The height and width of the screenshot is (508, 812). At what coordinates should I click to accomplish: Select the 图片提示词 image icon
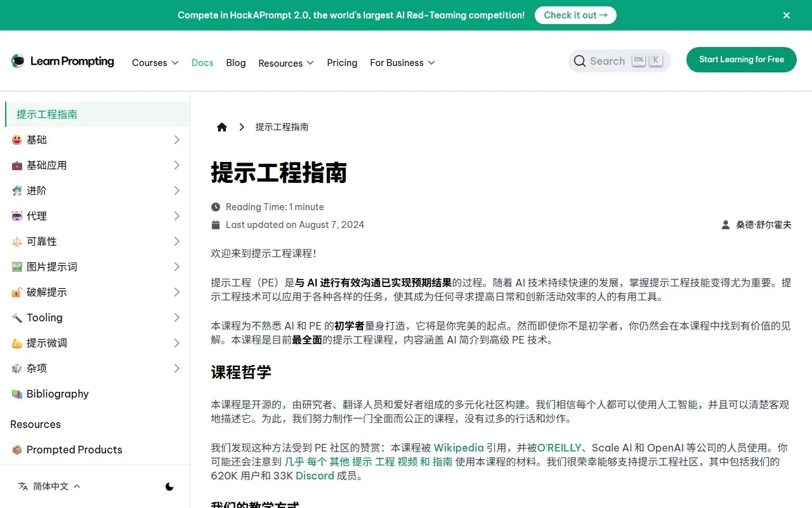(x=16, y=267)
